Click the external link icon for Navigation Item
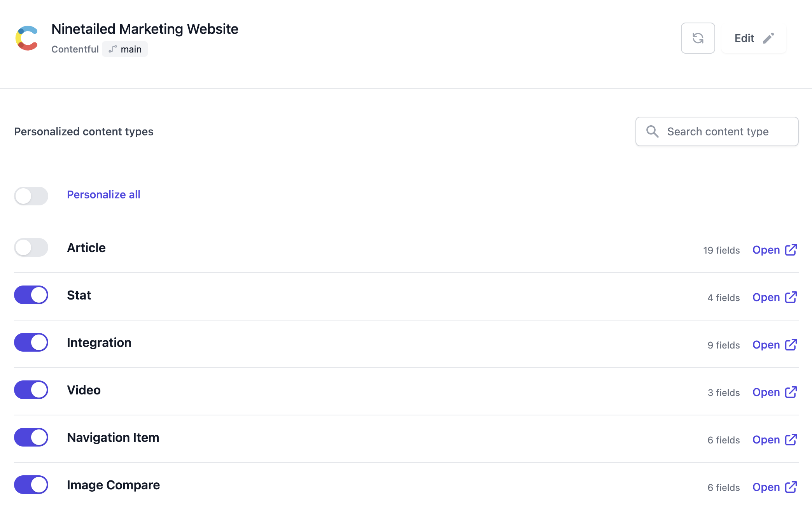The image size is (812, 508). [791, 438]
